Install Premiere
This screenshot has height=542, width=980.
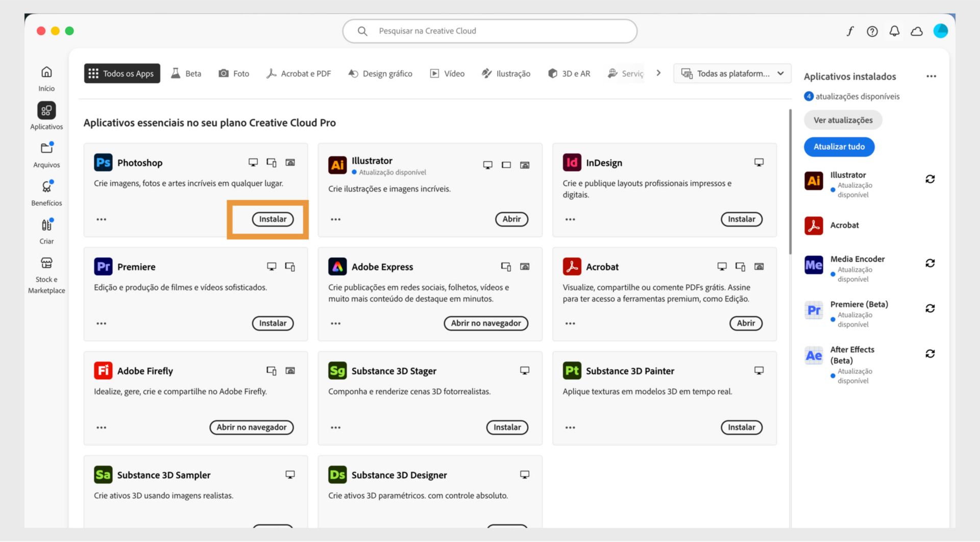click(273, 324)
